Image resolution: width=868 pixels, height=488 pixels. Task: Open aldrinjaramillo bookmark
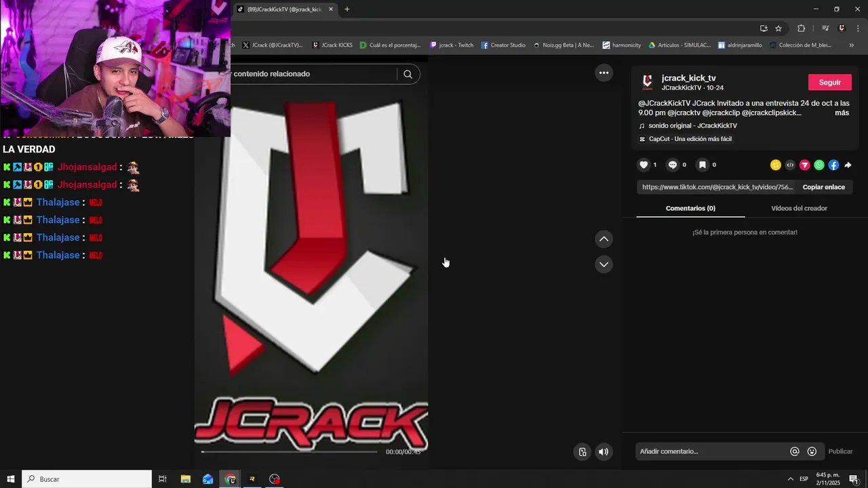[740, 45]
